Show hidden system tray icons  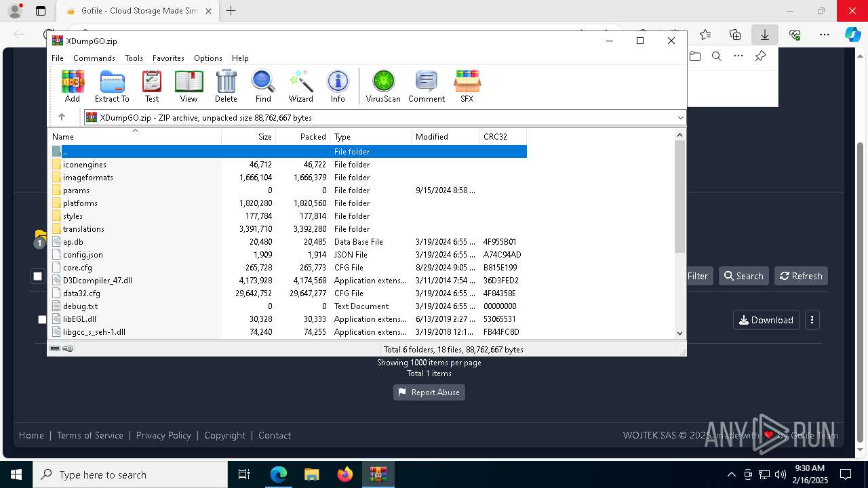(731, 474)
